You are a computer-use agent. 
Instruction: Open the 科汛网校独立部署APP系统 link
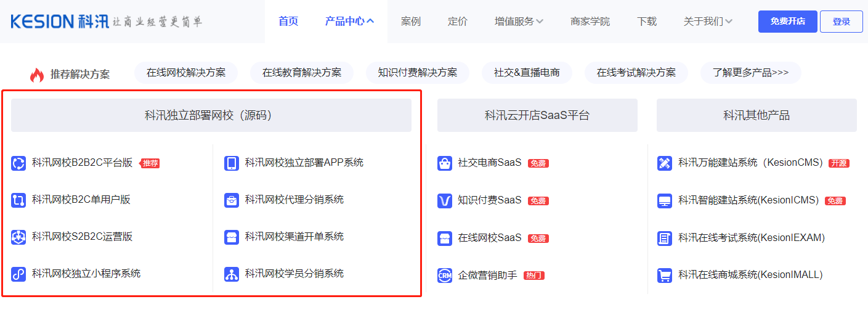point(304,163)
